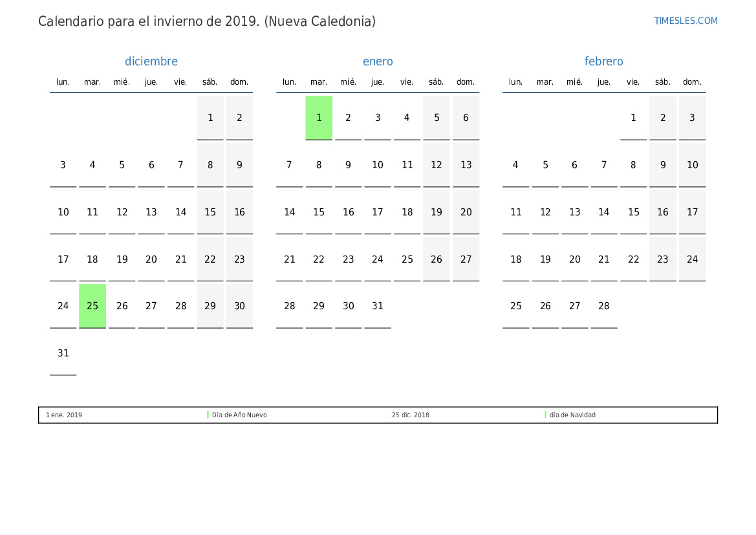The width and height of the screenshot is (756, 535).
Task: Select January 26 Saturday cell
Action: (x=437, y=259)
